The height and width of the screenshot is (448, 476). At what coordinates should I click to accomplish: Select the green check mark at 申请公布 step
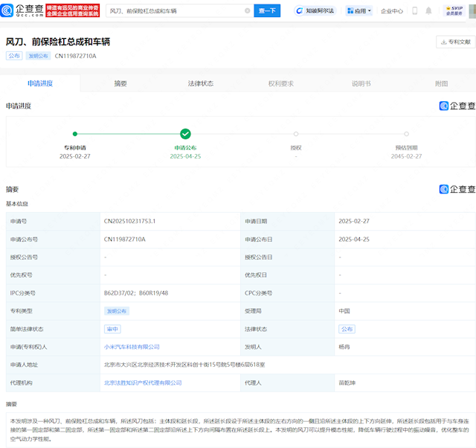click(185, 134)
